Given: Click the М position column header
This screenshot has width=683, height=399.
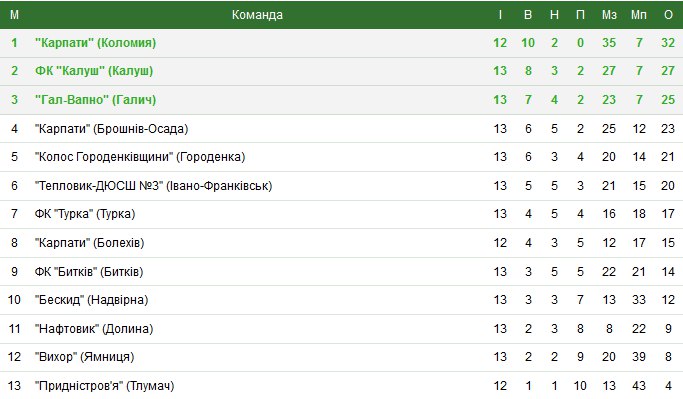Looking at the screenshot, I should coord(14,15).
